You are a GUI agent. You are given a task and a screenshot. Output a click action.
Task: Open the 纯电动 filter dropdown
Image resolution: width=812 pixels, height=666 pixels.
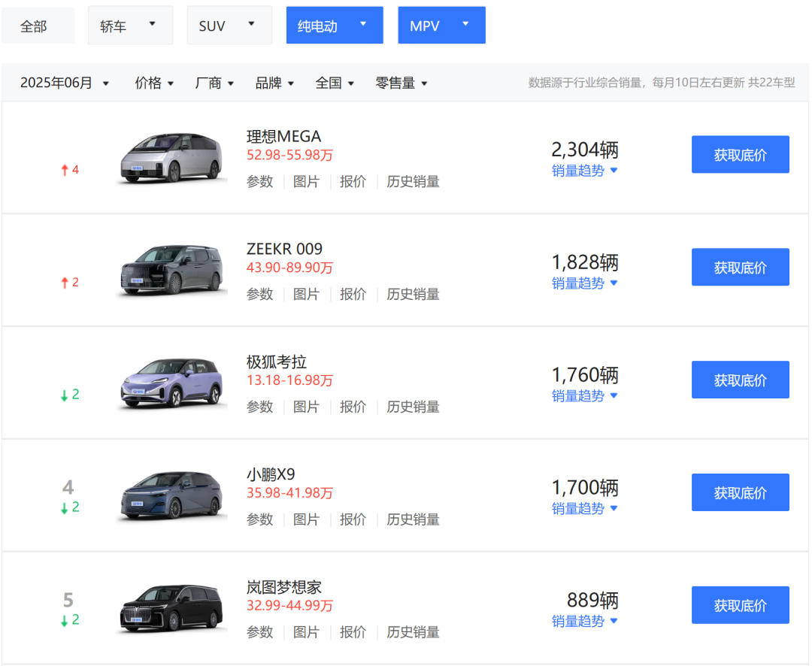pos(335,26)
